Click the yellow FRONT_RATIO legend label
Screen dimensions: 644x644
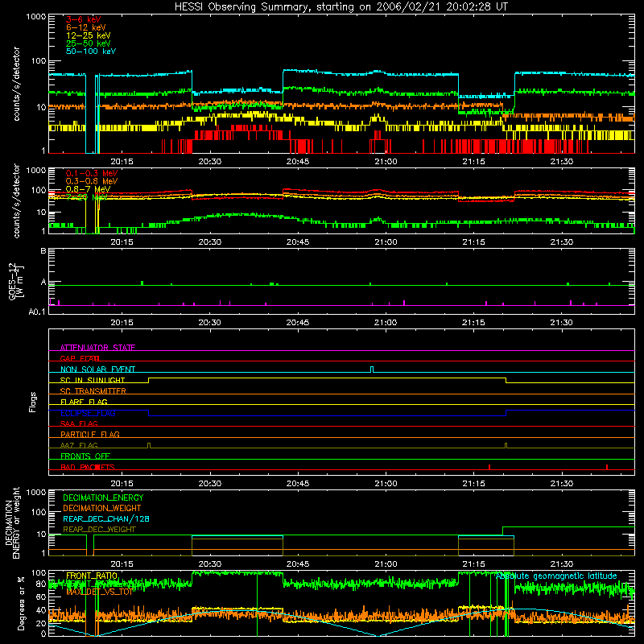(x=92, y=576)
